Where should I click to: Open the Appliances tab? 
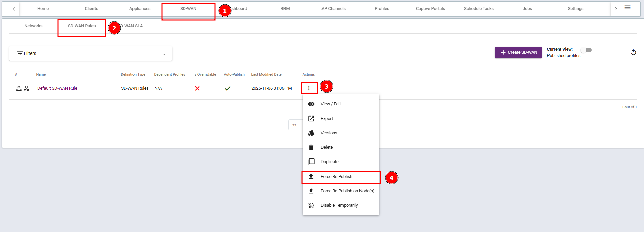(x=140, y=9)
